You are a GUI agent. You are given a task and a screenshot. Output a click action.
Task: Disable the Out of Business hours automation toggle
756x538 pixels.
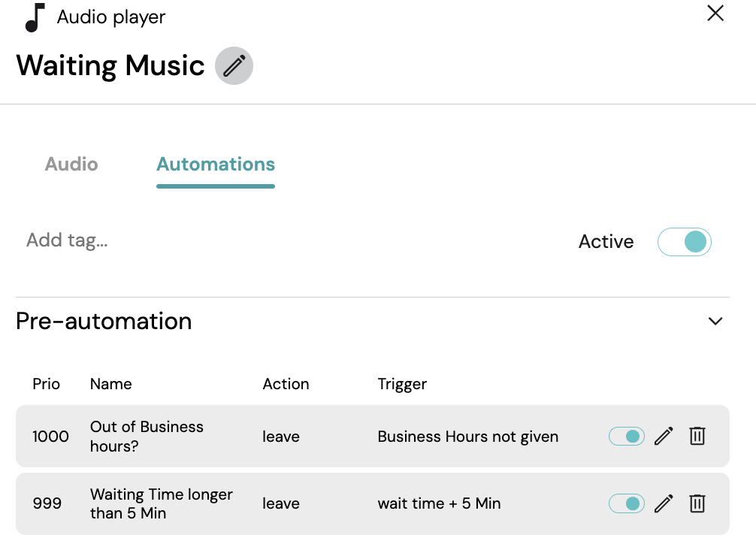click(x=626, y=437)
